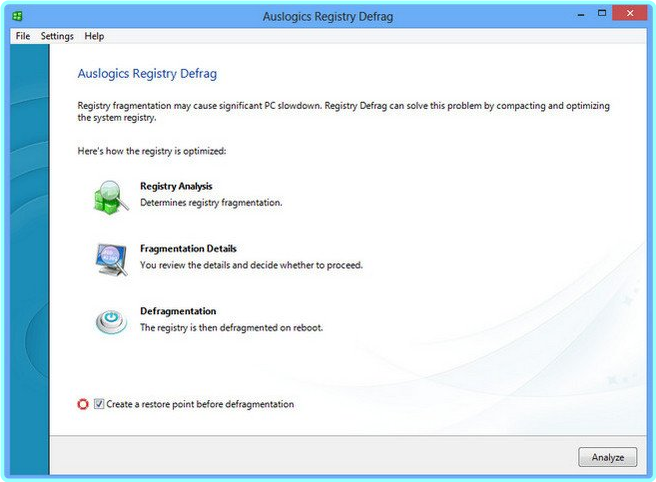
Task: Open the Help menu
Action: point(94,36)
